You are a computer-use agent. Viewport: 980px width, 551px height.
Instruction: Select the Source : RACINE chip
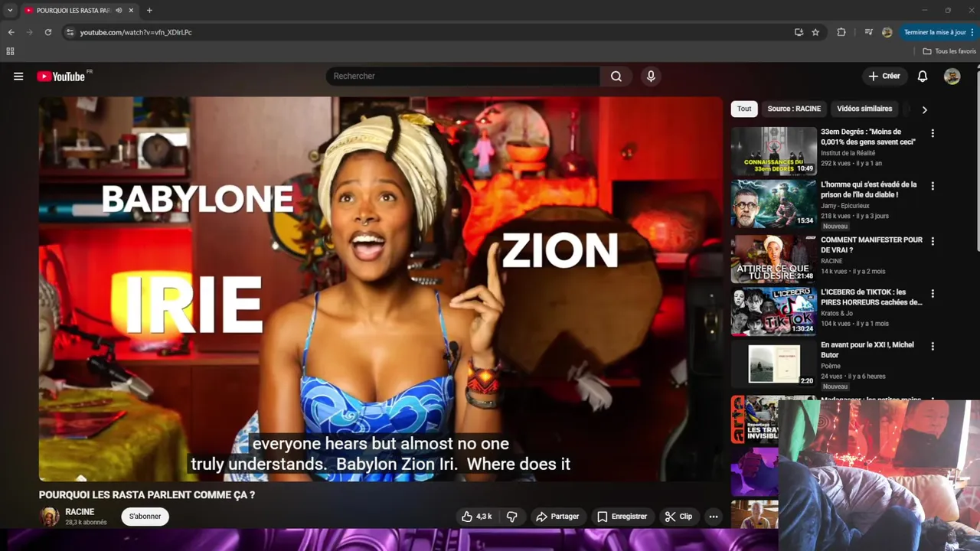click(x=794, y=109)
